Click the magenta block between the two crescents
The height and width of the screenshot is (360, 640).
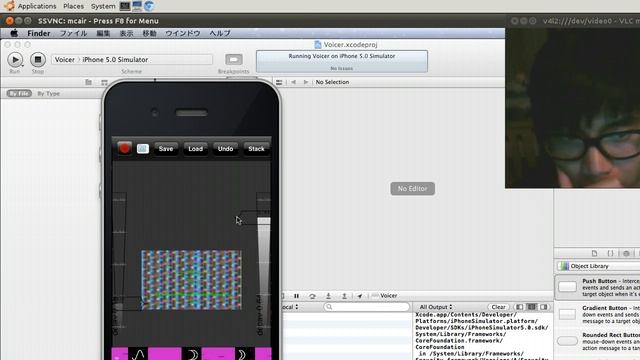tap(218, 354)
